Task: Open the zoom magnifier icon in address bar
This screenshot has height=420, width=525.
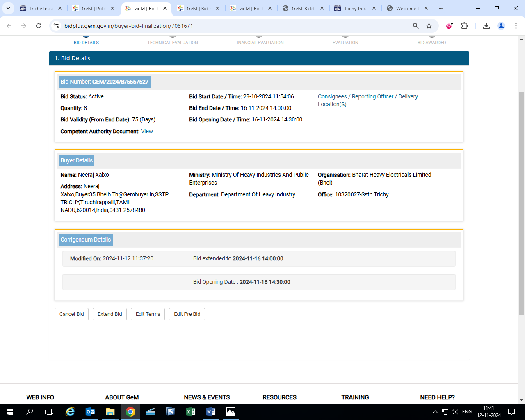Action: point(416,26)
